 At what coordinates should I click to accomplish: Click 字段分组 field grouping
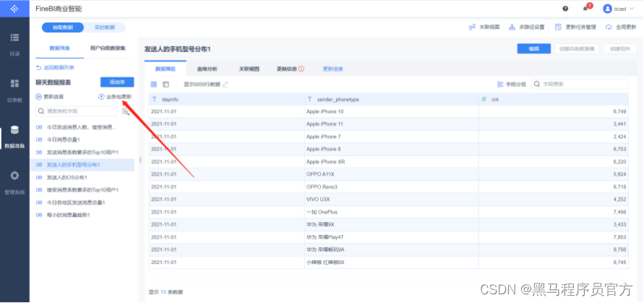pyautogui.click(x=512, y=85)
